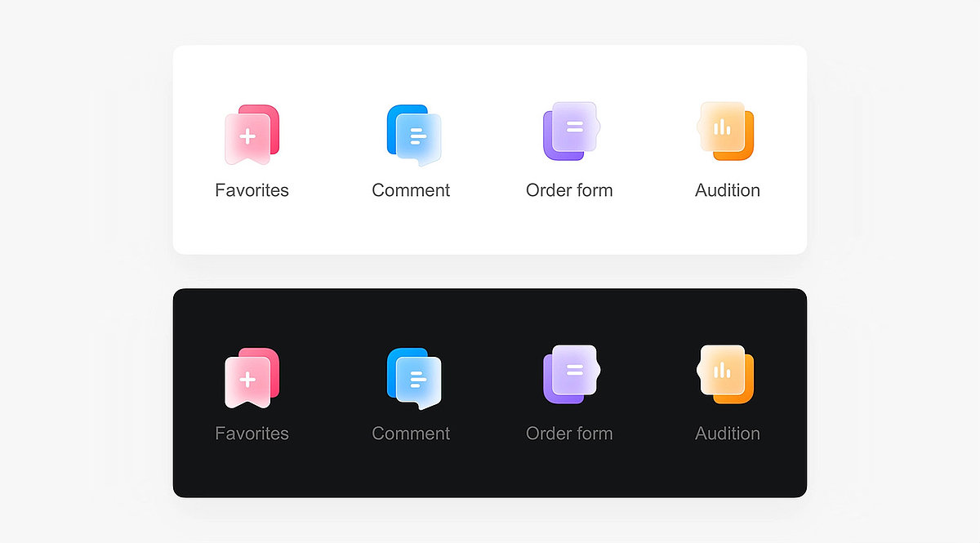Screen dimensions: 980x543
Task: Click the gray Favorites label on the dark card
Action: point(252,434)
